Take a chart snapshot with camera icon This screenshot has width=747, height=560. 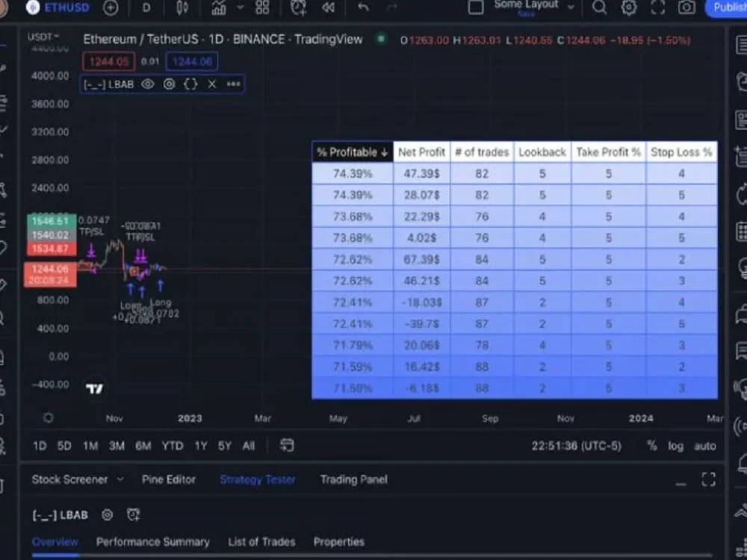tap(686, 7)
